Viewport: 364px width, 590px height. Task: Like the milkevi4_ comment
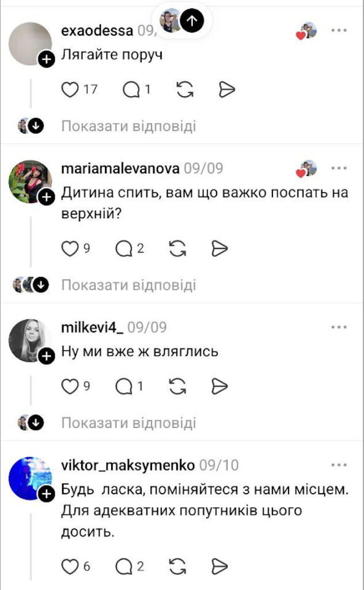click(70, 386)
